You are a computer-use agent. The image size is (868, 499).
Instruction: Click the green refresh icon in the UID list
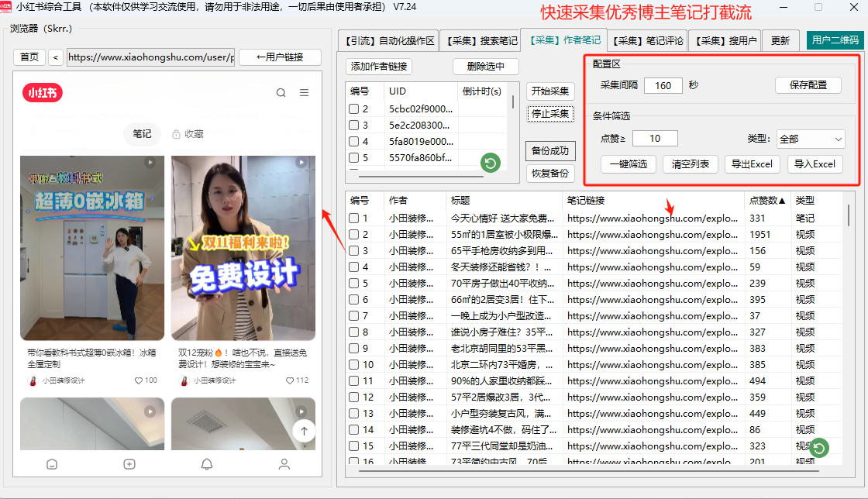coord(490,163)
